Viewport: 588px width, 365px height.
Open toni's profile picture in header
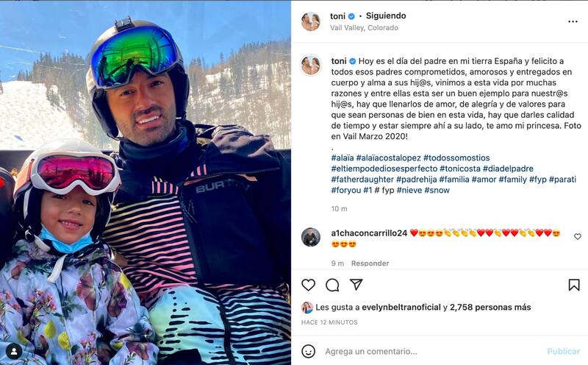pyautogui.click(x=311, y=21)
